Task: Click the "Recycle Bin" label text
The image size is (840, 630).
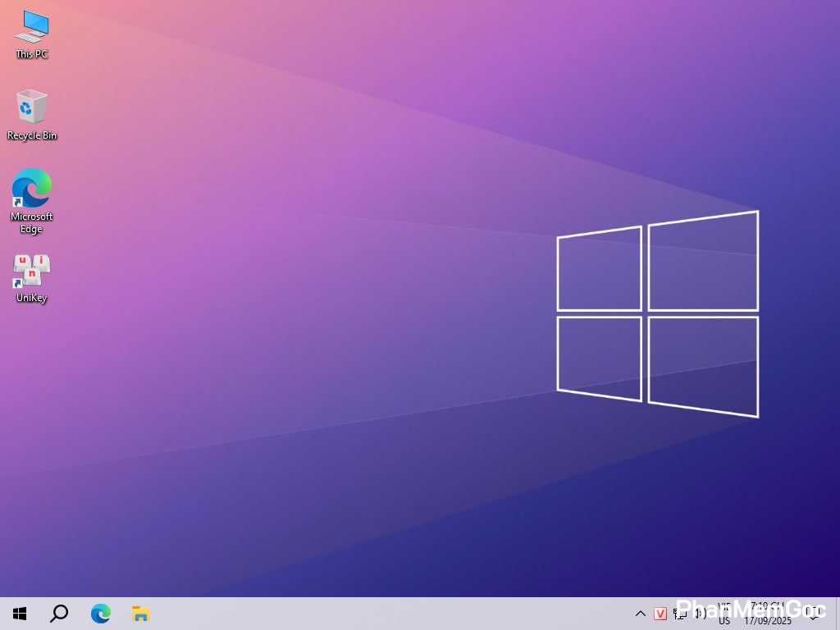Action: [x=32, y=135]
